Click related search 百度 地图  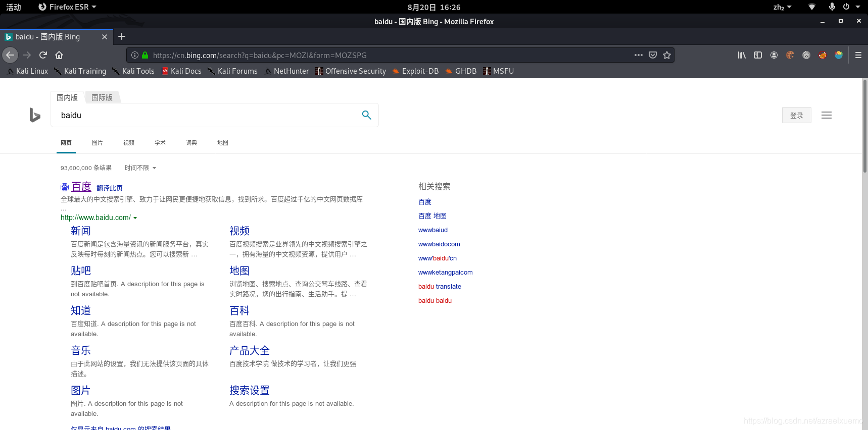432,216
